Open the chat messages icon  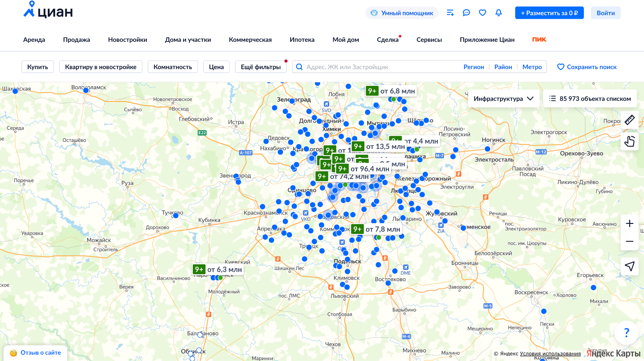tap(466, 13)
